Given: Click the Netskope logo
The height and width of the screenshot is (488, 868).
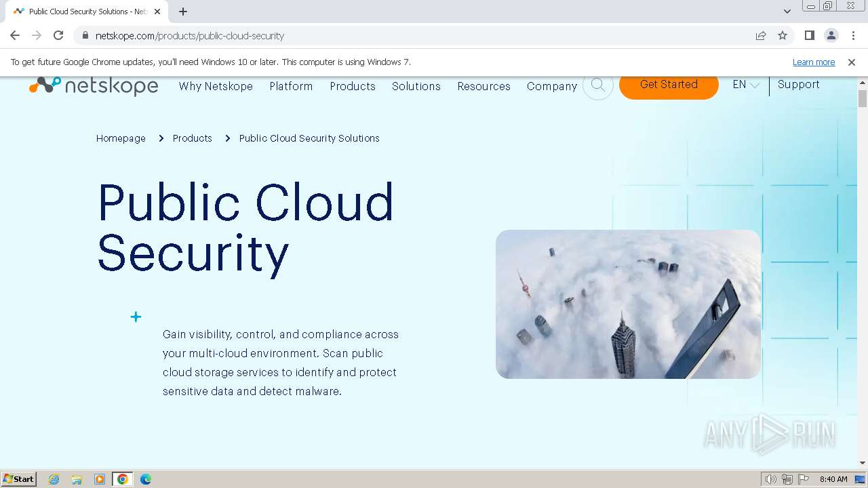Looking at the screenshot, I should click(x=94, y=85).
